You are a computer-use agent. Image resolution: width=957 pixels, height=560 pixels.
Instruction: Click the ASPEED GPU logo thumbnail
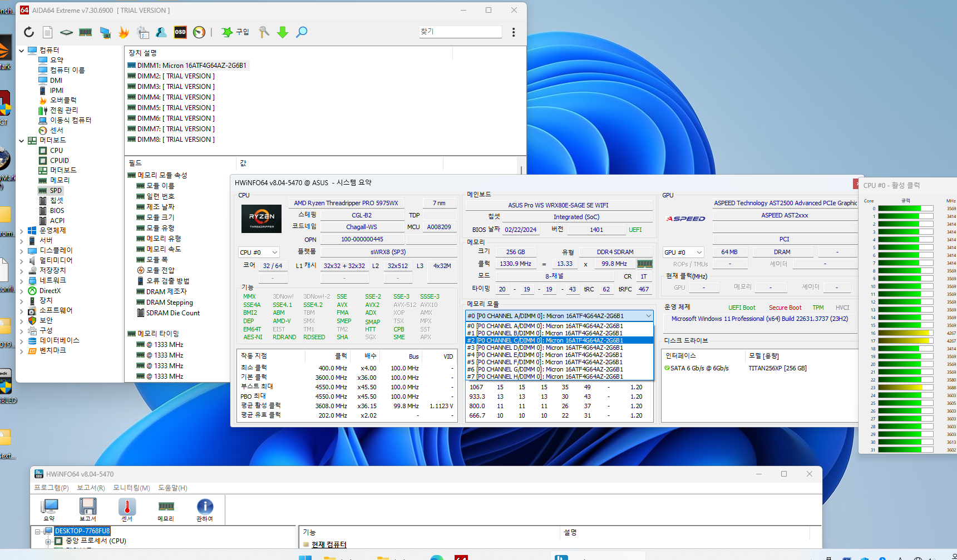[x=686, y=219]
